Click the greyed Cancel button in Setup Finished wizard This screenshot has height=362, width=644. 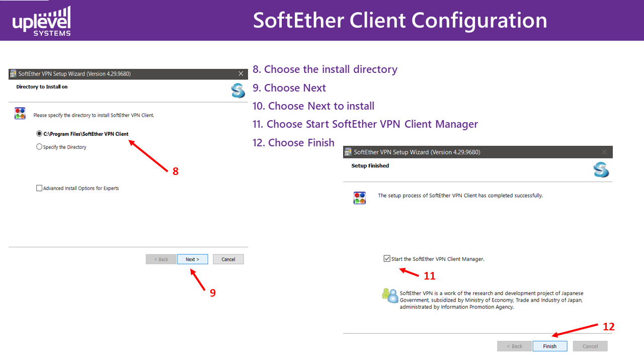click(x=590, y=346)
